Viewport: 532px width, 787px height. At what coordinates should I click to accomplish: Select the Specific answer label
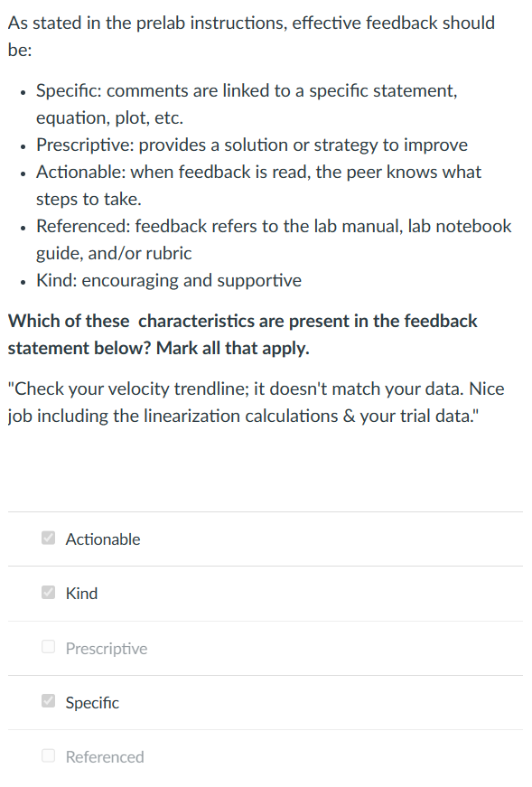[92, 702]
